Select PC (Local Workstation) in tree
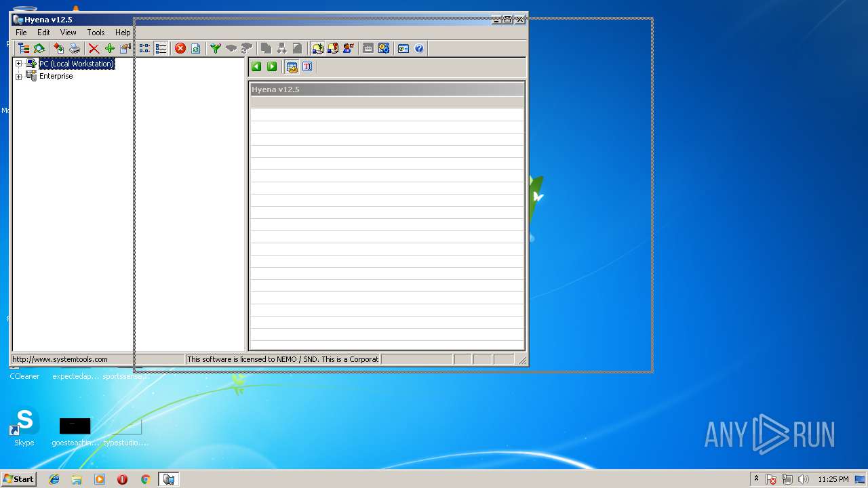The image size is (868, 488). (x=77, y=64)
